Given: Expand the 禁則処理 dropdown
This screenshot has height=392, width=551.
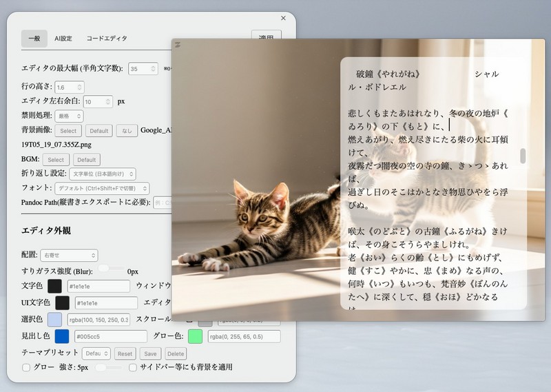Looking at the screenshot, I should coord(69,116).
